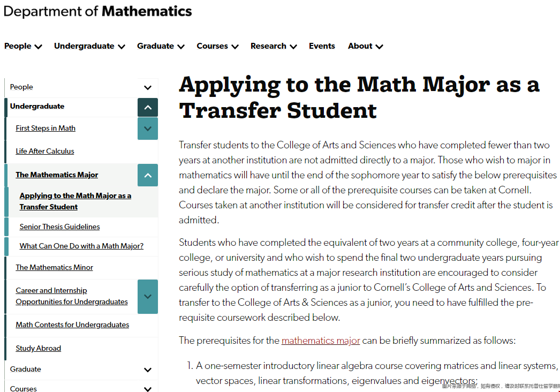Open Life After Calculus sidebar link

(45, 152)
